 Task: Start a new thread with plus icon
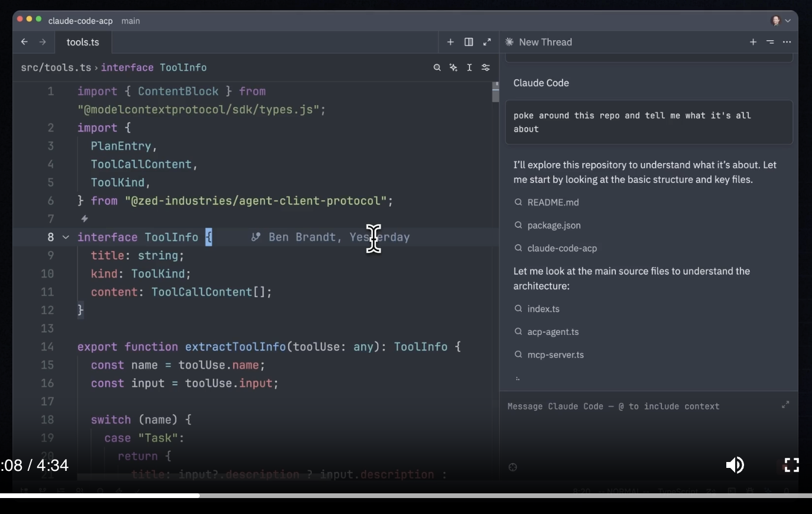[x=753, y=42]
